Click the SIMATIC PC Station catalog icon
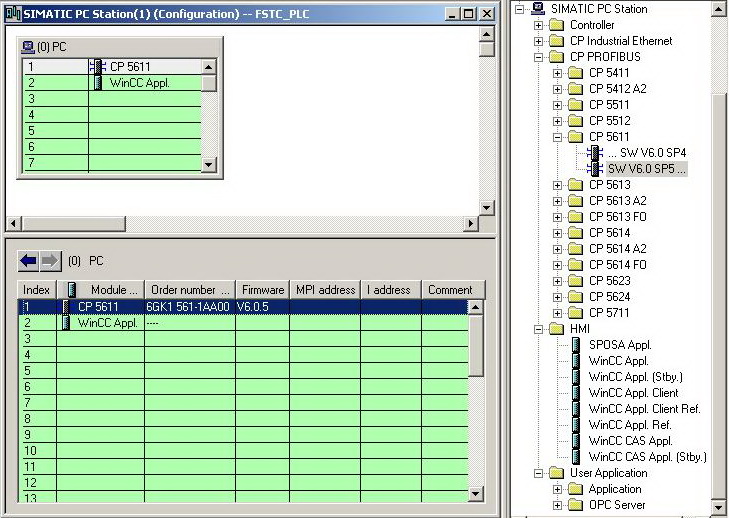 point(538,8)
